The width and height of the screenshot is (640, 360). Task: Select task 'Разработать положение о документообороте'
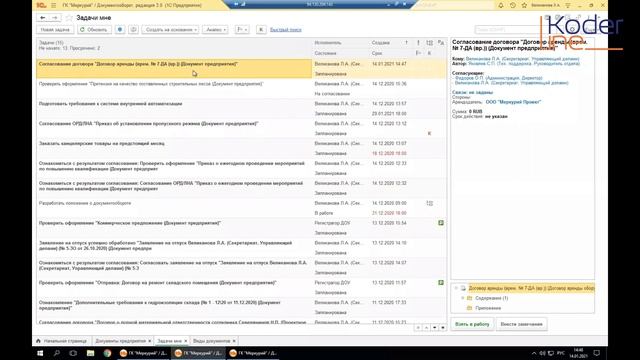[x=174, y=208]
